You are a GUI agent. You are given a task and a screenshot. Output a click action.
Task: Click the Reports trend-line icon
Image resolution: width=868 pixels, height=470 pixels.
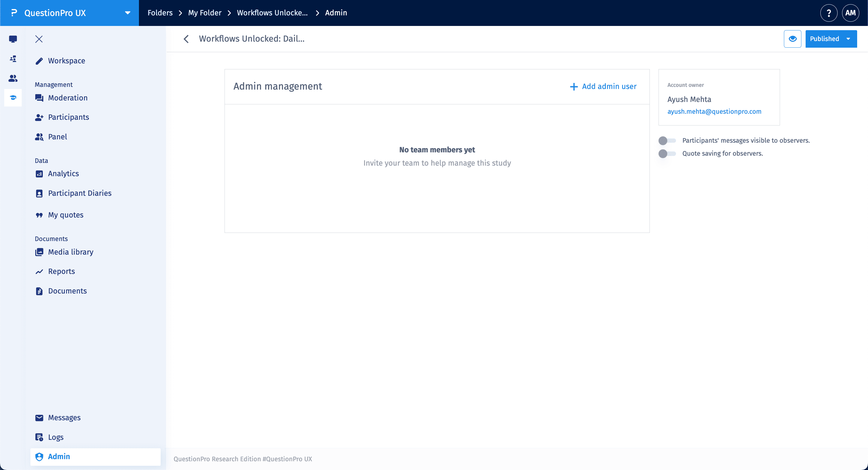39,271
